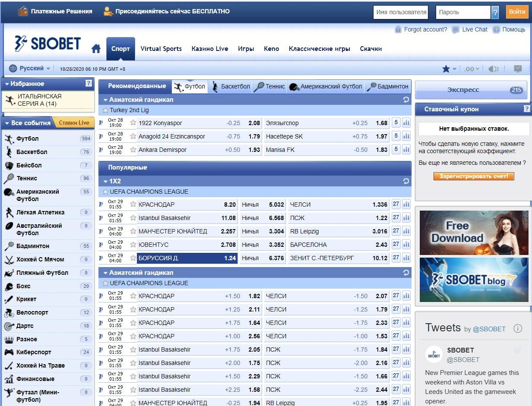Select Краснодар 1X2 odds 8.20
532x406 pixels.
(x=187, y=205)
